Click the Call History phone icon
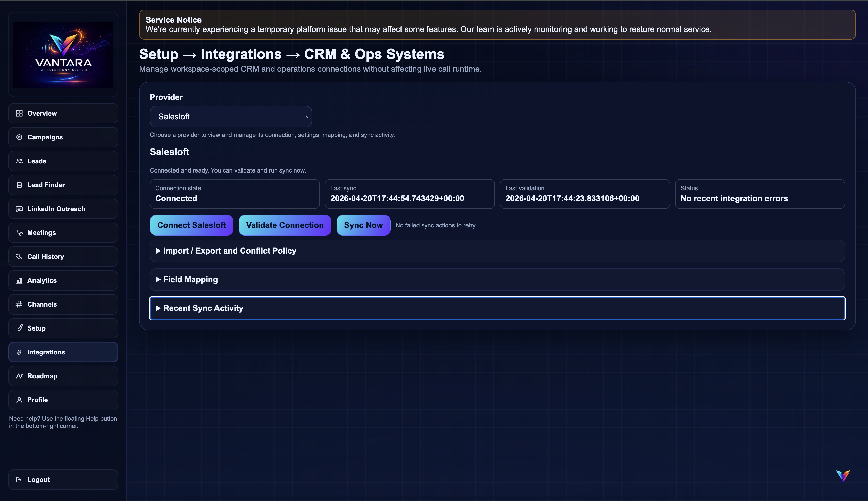The height and width of the screenshot is (501, 868). click(19, 257)
